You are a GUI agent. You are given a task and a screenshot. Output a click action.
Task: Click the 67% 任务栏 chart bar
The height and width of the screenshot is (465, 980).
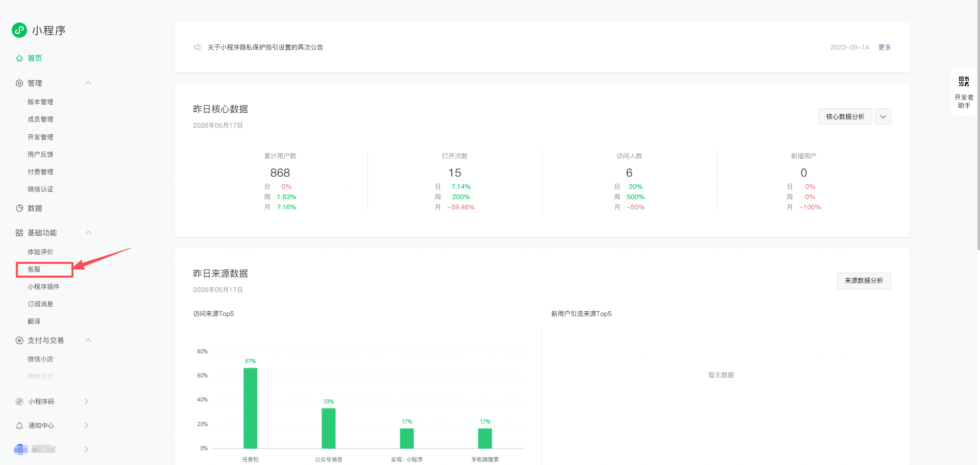point(250,408)
